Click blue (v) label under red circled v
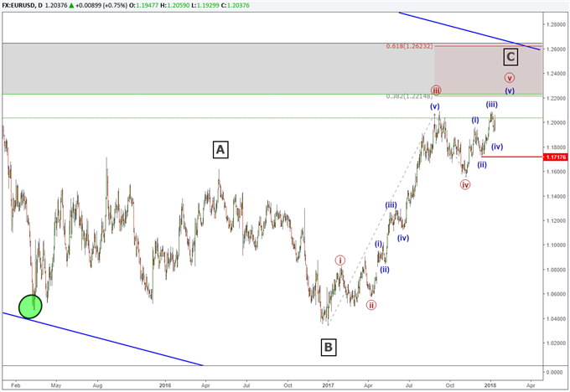 pos(510,90)
